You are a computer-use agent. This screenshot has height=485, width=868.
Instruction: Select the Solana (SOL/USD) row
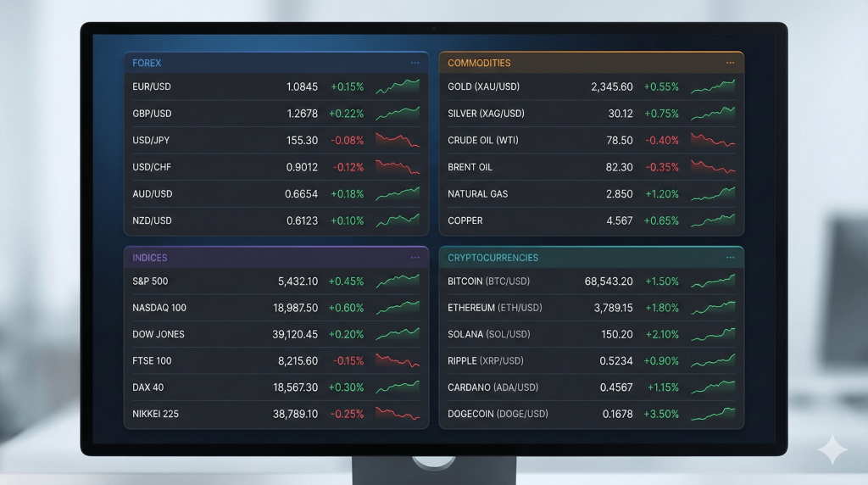click(x=488, y=334)
